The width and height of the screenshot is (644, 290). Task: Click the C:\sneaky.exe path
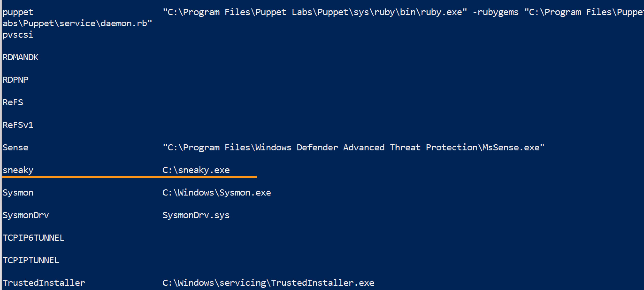[196, 170]
